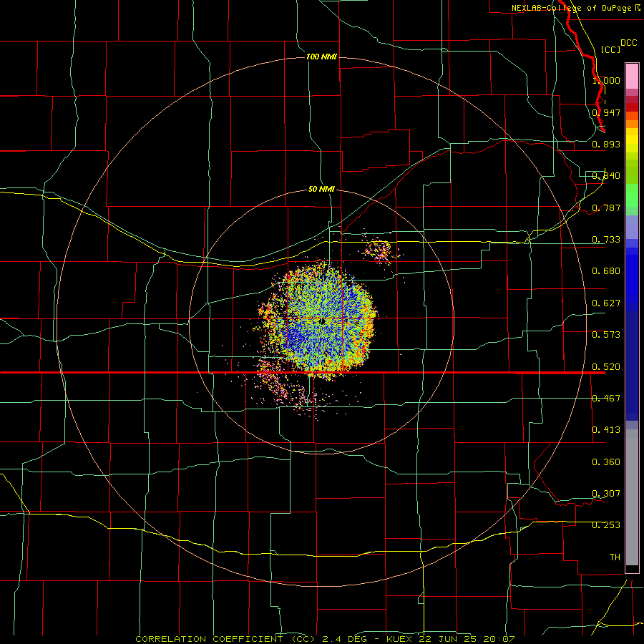This screenshot has height=644, width=644.
Task: Select the 0.947 value on the color scale
Action: (x=606, y=112)
